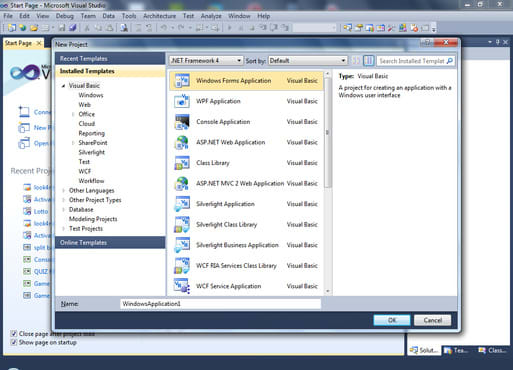513x370 pixels.
Task: Toggle Show page on startup checkbox
Action: point(14,342)
